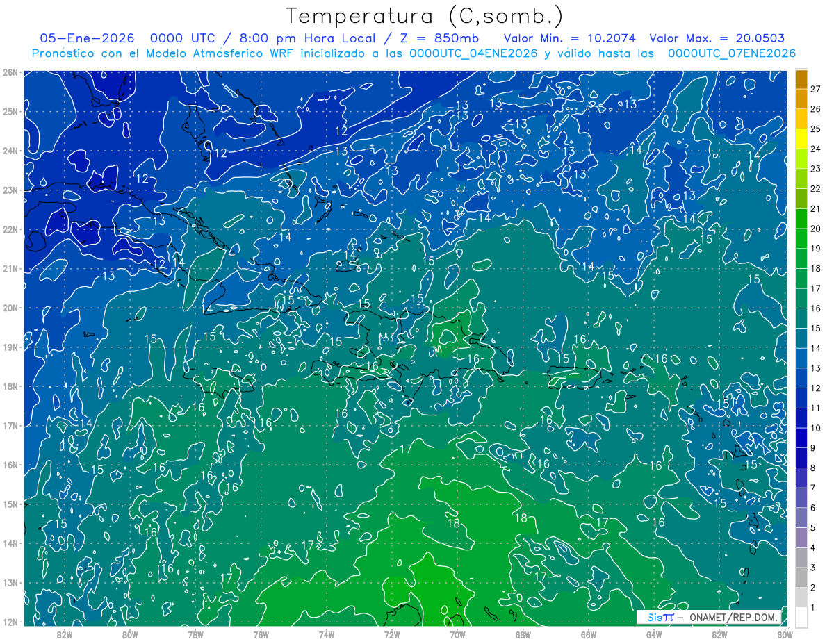Click the teal swatch between 15 and 16

tap(801, 318)
